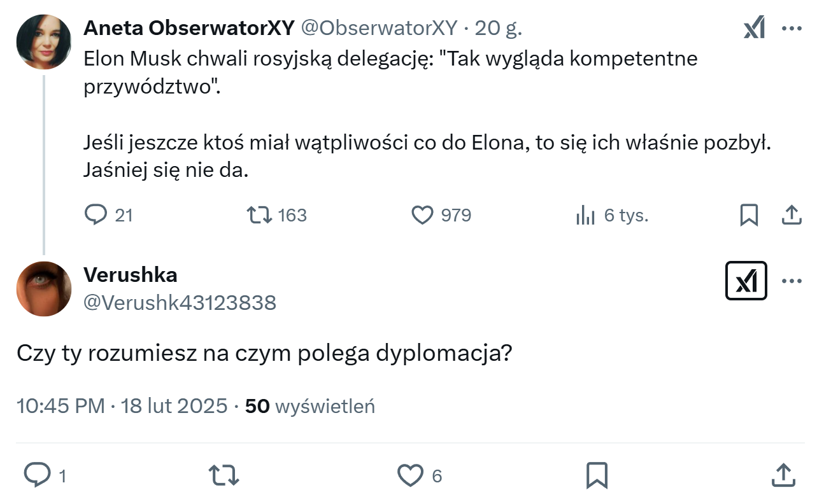The image size is (817, 504).
Task: Click Grok icon on Aneta's post
Action: coord(754,29)
